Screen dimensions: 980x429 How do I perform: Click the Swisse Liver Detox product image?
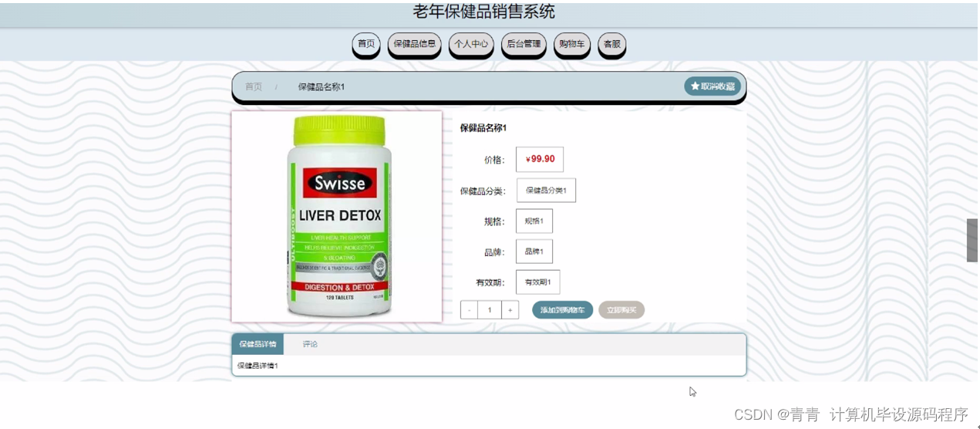(x=337, y=217)
